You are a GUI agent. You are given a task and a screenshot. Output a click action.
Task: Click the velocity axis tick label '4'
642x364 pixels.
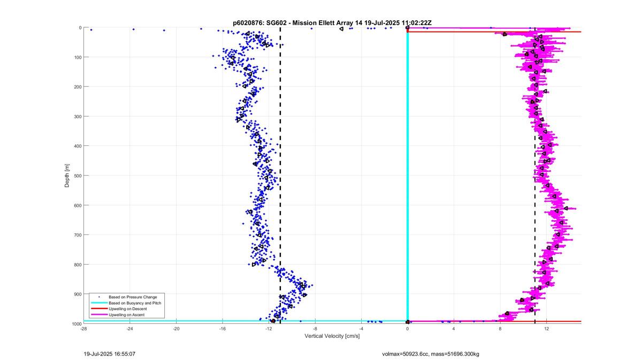point(454,329)
